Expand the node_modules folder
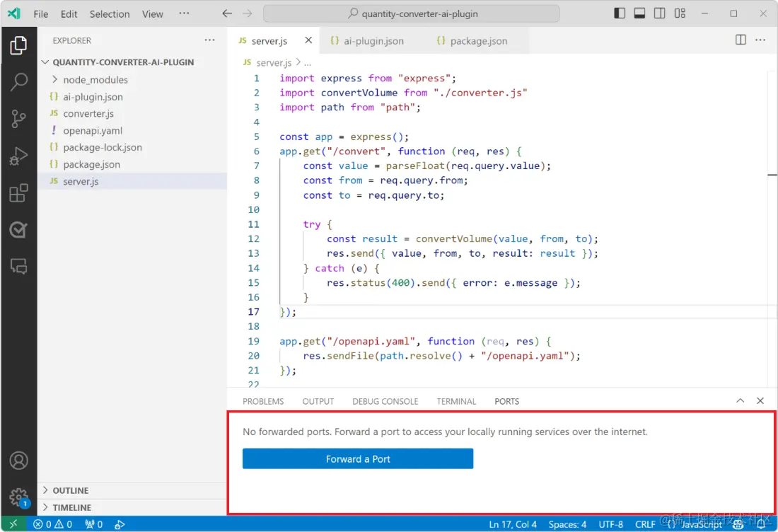The width and height of the screenshot is (778, 532). click(x=95, y=80)
